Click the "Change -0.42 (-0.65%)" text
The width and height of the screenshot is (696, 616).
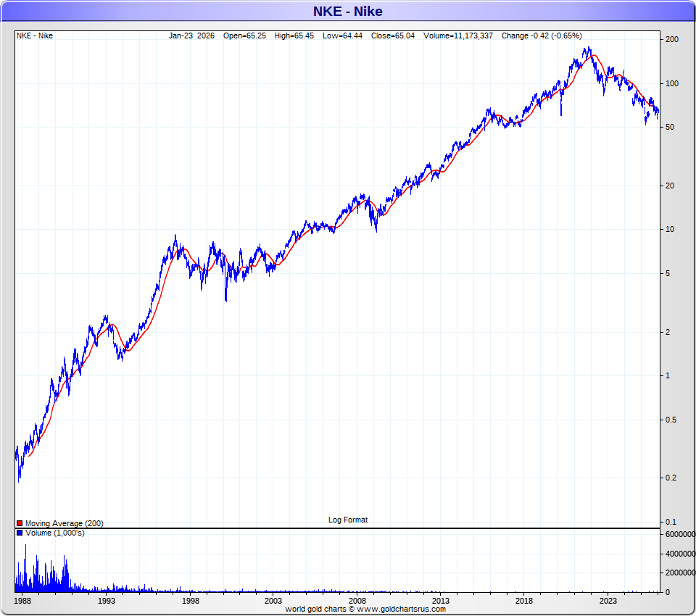pyautogui.click(x=542, y=36)
